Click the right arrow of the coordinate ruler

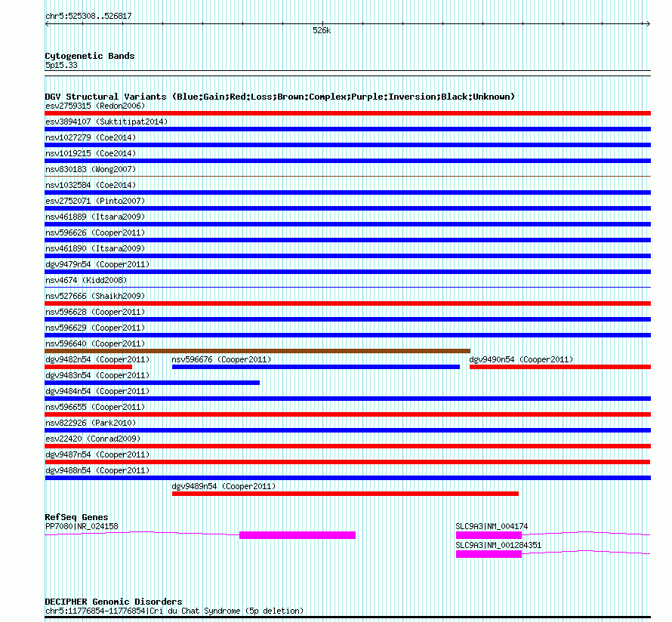pyautogui.click(x=649, y=24)
